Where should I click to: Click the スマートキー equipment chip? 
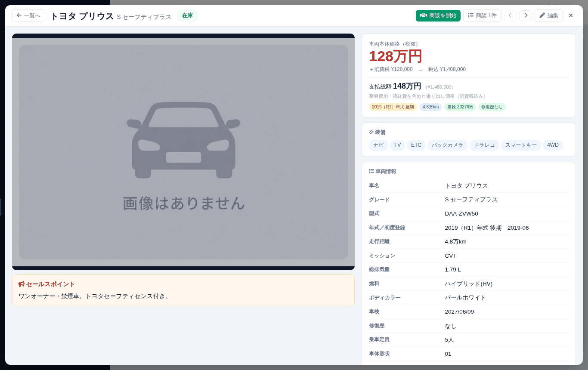pos(521,145)
